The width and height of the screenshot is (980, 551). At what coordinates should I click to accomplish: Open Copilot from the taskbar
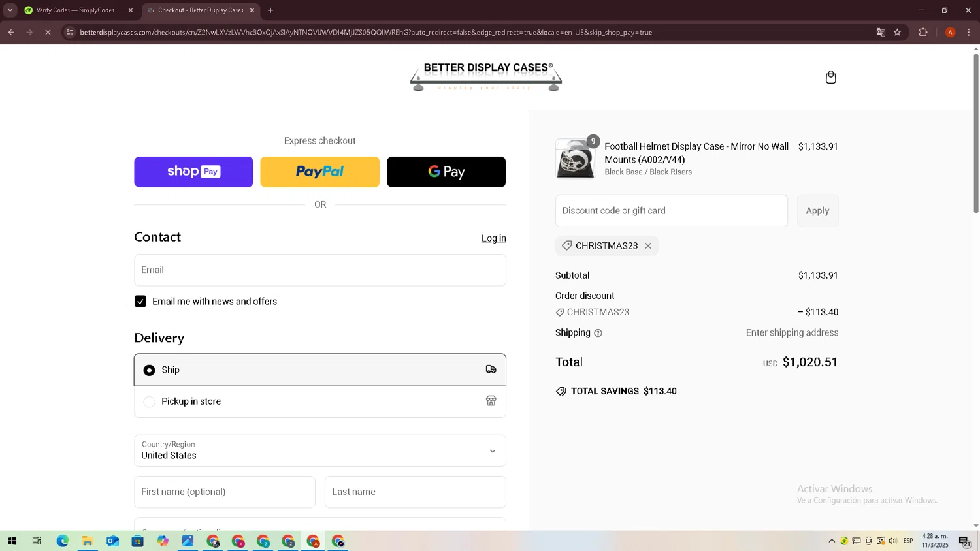[163, 541]
